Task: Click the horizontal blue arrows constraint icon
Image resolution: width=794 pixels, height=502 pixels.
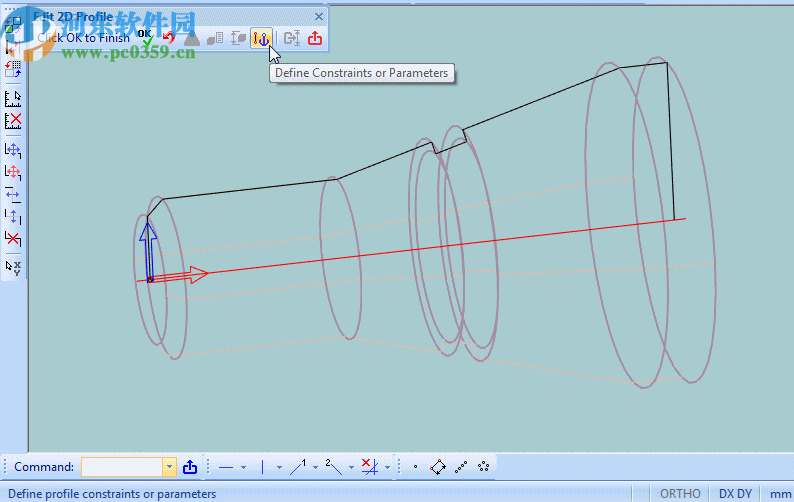Action: pos(13,194)
